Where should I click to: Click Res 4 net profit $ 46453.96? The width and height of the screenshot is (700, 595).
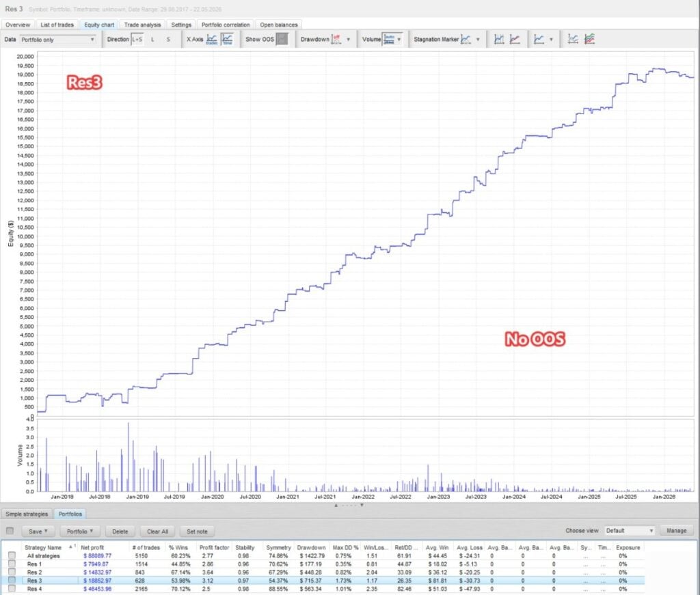click(97, 589)
